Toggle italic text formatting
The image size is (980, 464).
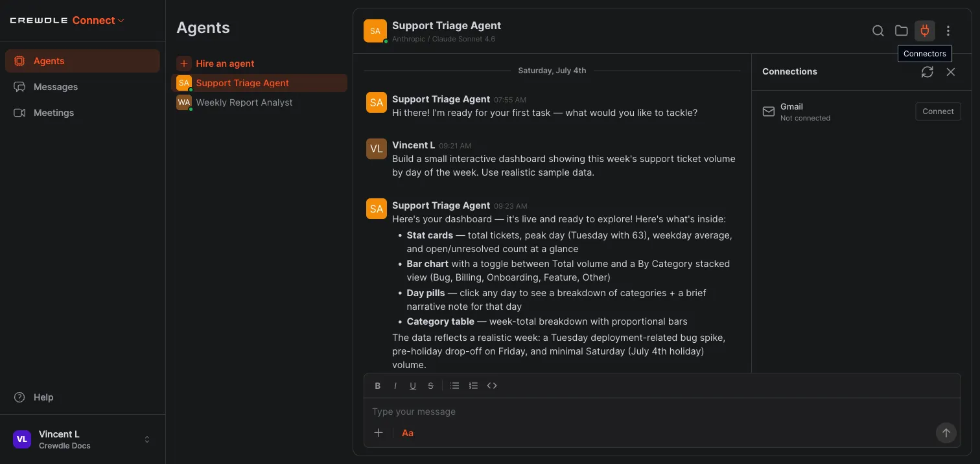click(x=395, y=386)
